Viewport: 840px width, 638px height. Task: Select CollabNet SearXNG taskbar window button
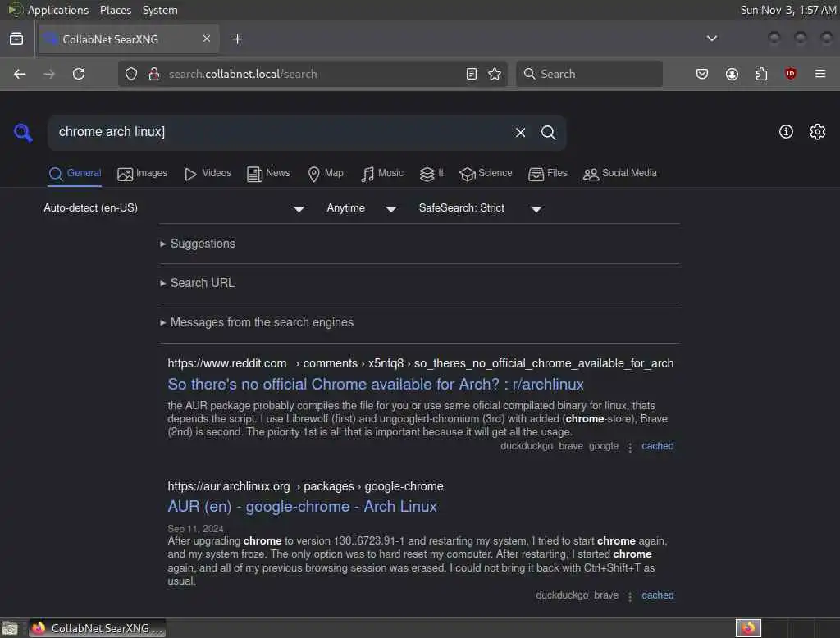pos(97,628)
